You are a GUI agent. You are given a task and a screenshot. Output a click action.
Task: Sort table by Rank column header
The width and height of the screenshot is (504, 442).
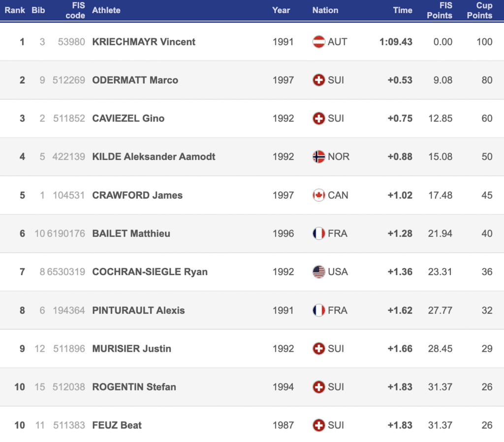[x=15, y=10]
